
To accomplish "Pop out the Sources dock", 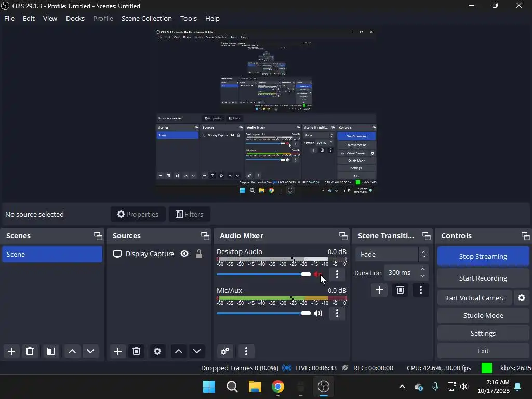I will pos(205,236).
